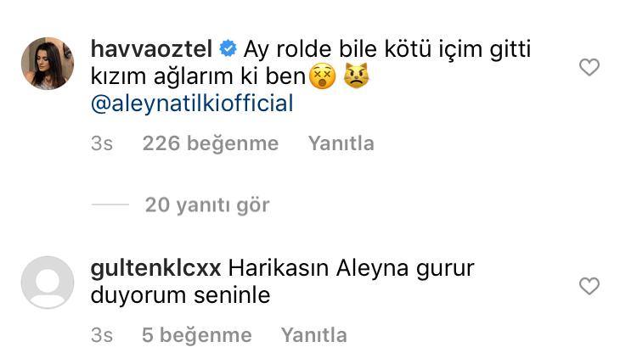
Task: Click the blue verified badge next to havvaoztel
Action: coord(228,49)
